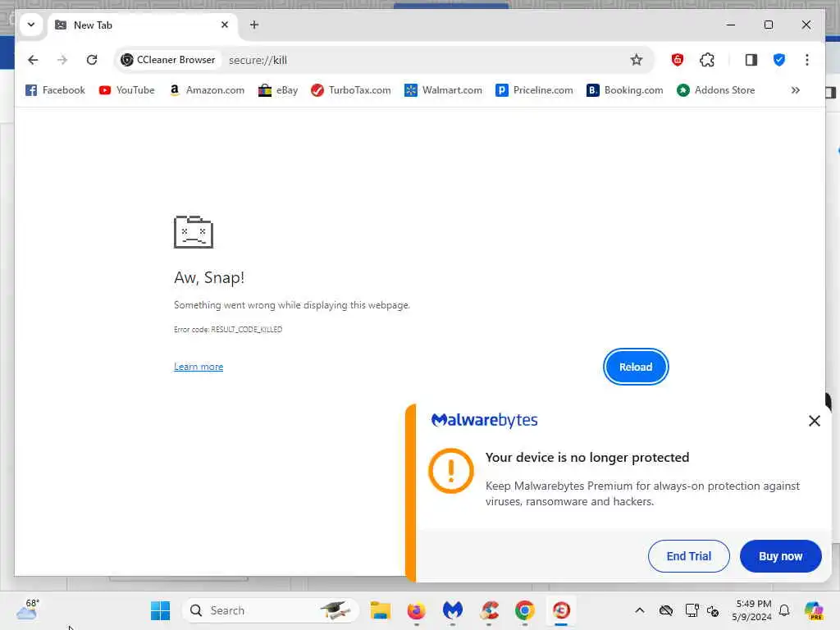
Task: Bookmark this page with the star icon
Action: point(636,60)
